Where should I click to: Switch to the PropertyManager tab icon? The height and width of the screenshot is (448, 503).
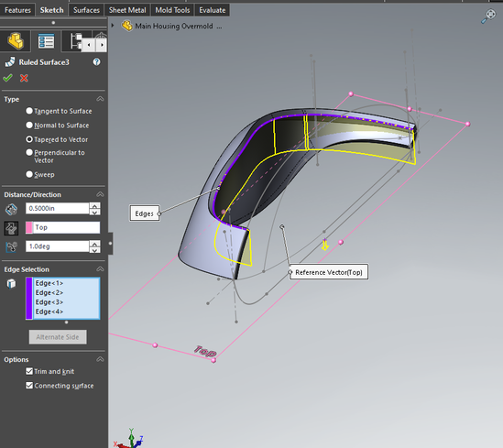(x=46, y=41)
